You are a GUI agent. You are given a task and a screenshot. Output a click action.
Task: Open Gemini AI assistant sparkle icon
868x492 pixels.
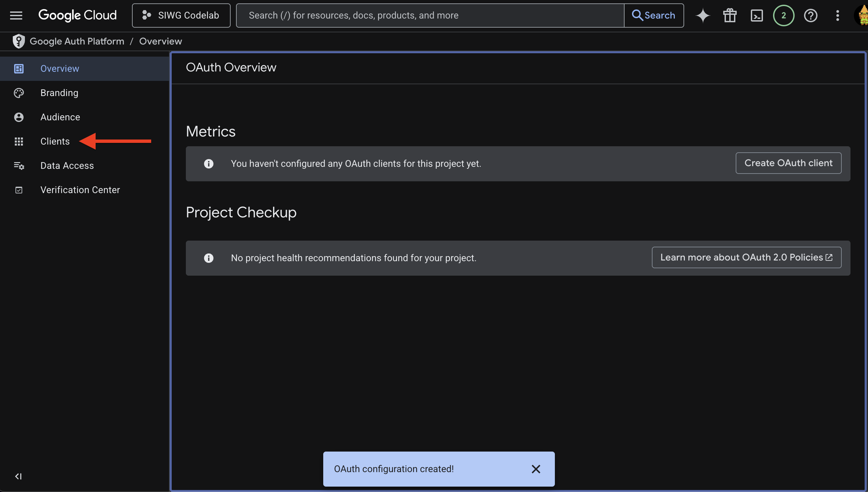[703, 15]
